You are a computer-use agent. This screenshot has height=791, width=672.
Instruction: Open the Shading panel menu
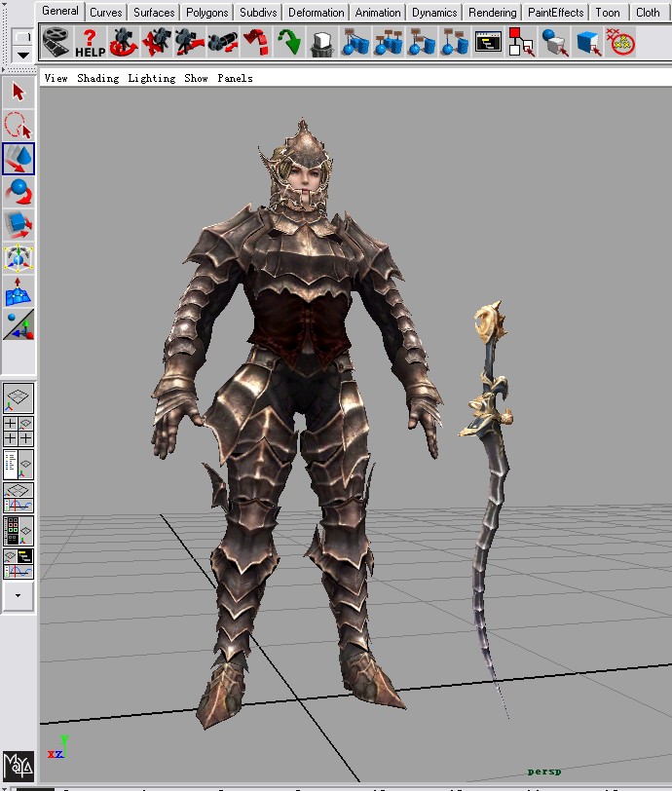tap(97, 78)
